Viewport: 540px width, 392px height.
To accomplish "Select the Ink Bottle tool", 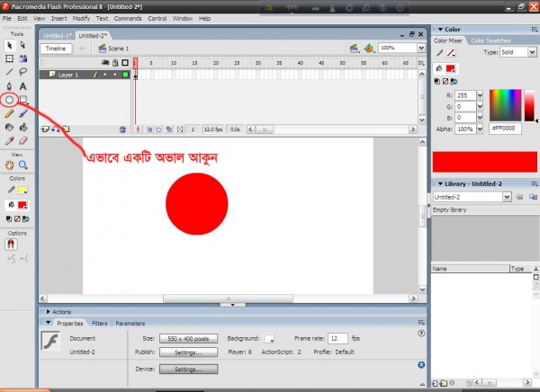I will click(10, 128).
